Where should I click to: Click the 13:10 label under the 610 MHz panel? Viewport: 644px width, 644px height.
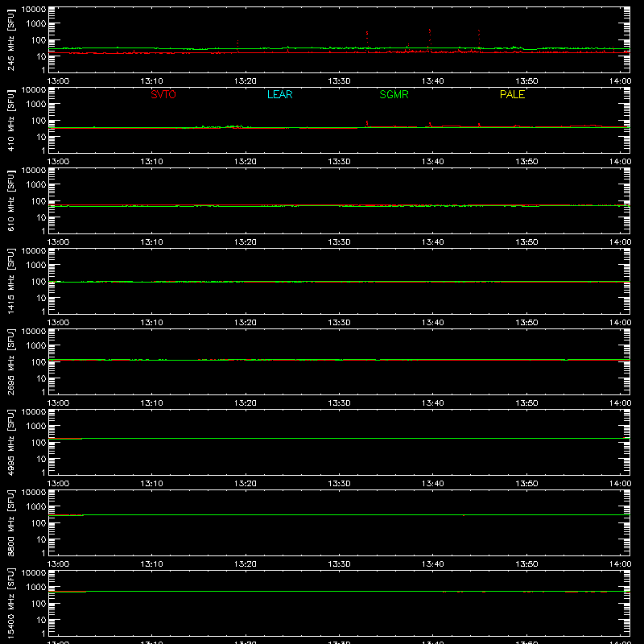click(x=151, y=242)
